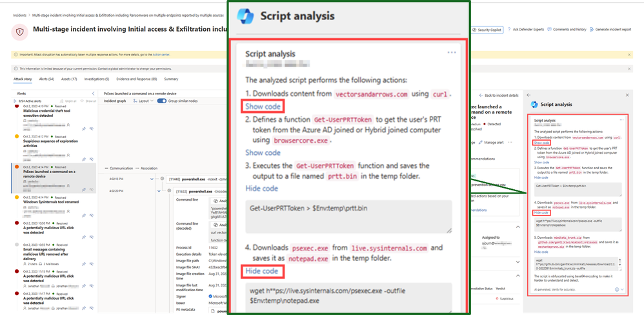The width and height of the screenshot is (644, 315).
Task: Open the Layout dropdown in incident graph
Action: (x=143, y=101)
